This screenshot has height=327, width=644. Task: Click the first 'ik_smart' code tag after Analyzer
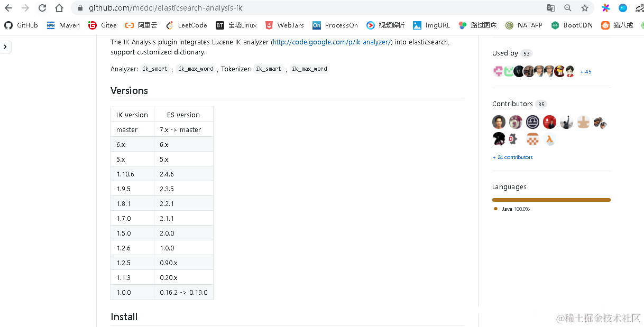tap(155, 69)
